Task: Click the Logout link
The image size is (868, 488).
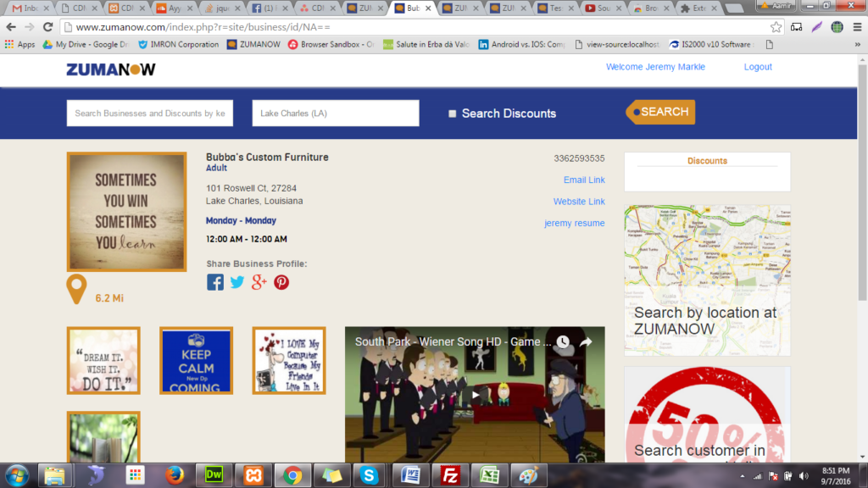Action: point(758,66)
